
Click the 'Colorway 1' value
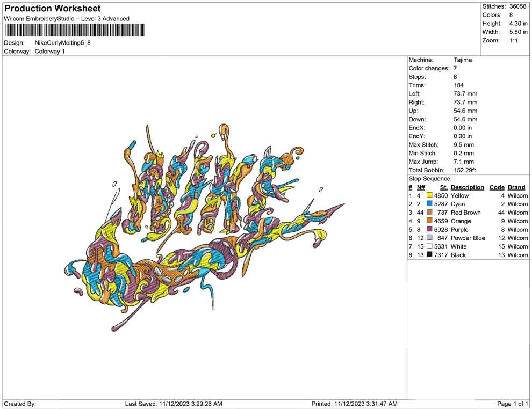point(49,52)
